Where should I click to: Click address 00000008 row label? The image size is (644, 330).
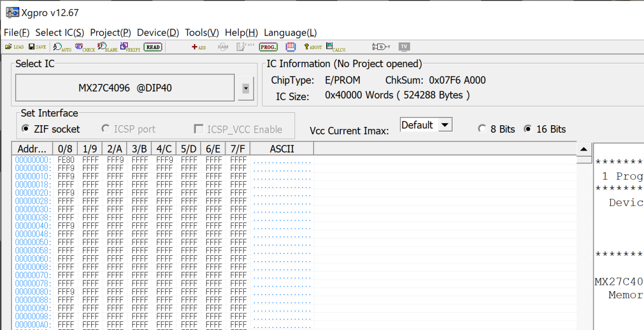tap(33, 168)
